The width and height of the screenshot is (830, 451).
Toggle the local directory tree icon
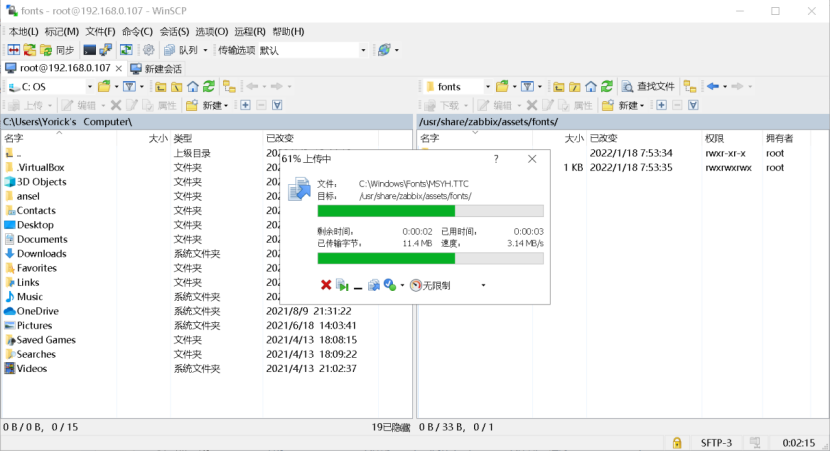click(x=229, y=86)
